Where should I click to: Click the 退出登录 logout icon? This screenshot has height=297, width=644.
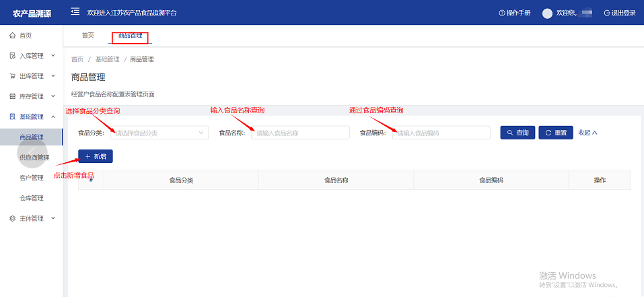coord(607,13)
